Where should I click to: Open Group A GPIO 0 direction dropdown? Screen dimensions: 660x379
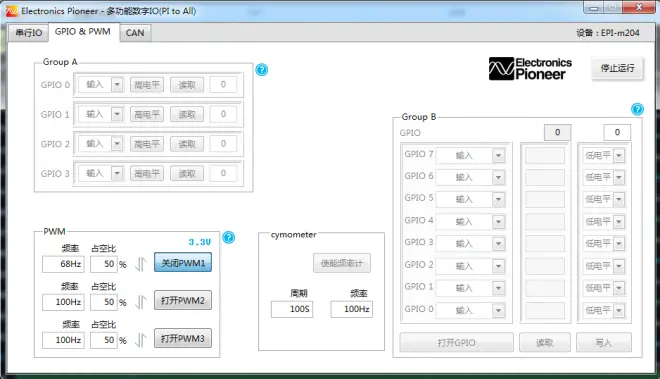pos(117,85)
